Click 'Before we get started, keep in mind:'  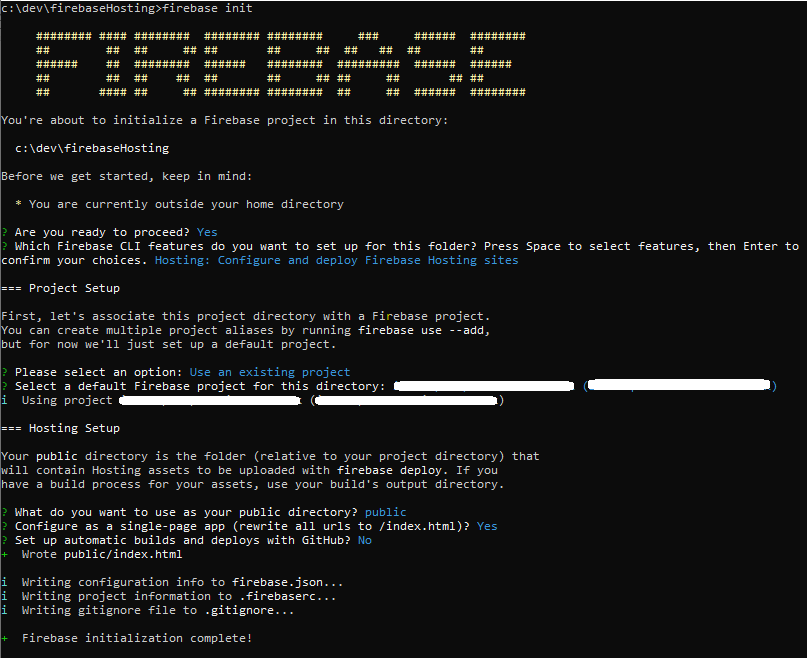(x=127, y=176)
